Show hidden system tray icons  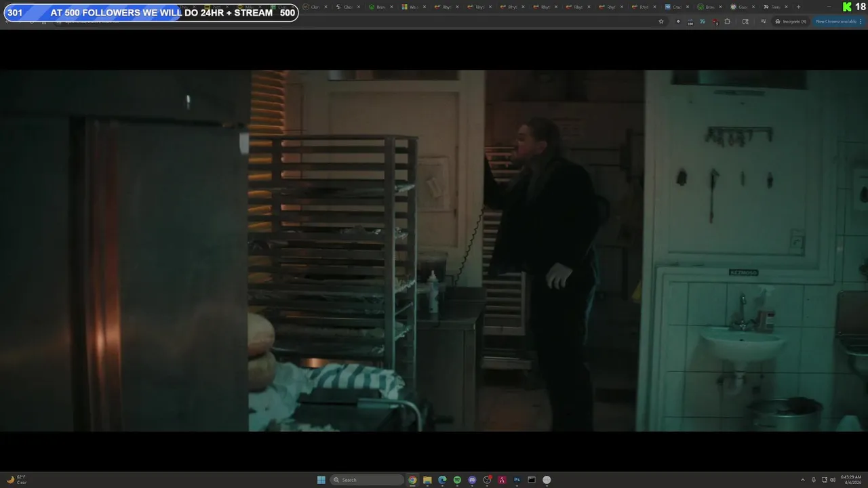803,480
